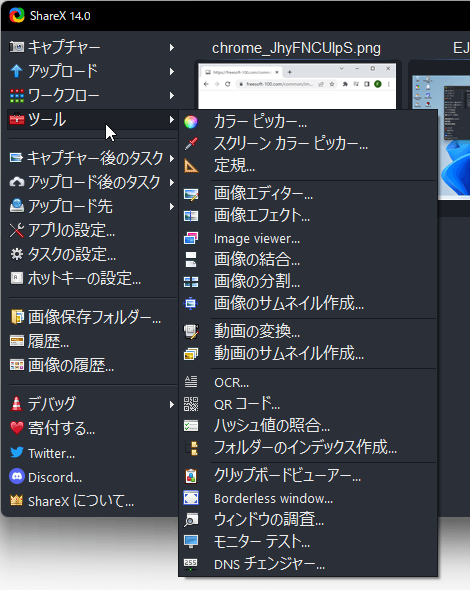This screenshot has width=470, height=590.
Task: Expand the デバッグ submenu arrow
Action: 172,404
